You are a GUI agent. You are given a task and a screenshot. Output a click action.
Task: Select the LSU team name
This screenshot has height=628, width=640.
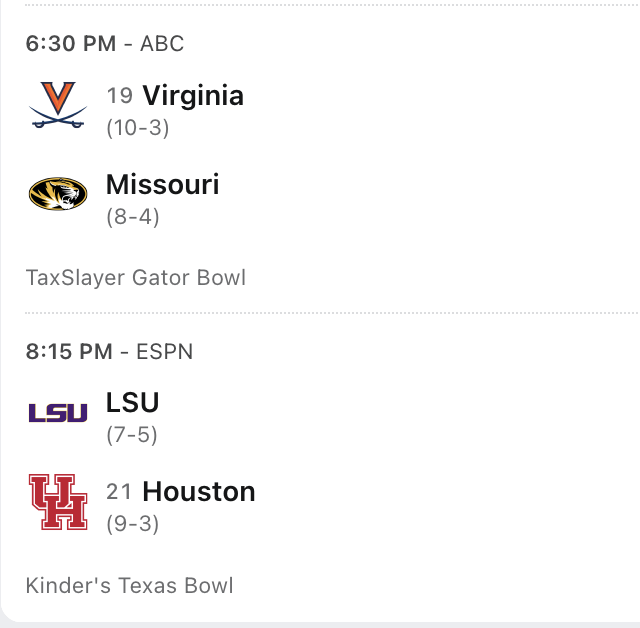pyautogui.click(x=133, y=403)
